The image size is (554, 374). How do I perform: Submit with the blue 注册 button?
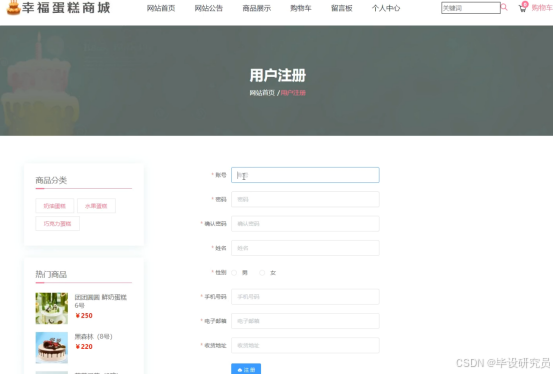coord(246,369)
